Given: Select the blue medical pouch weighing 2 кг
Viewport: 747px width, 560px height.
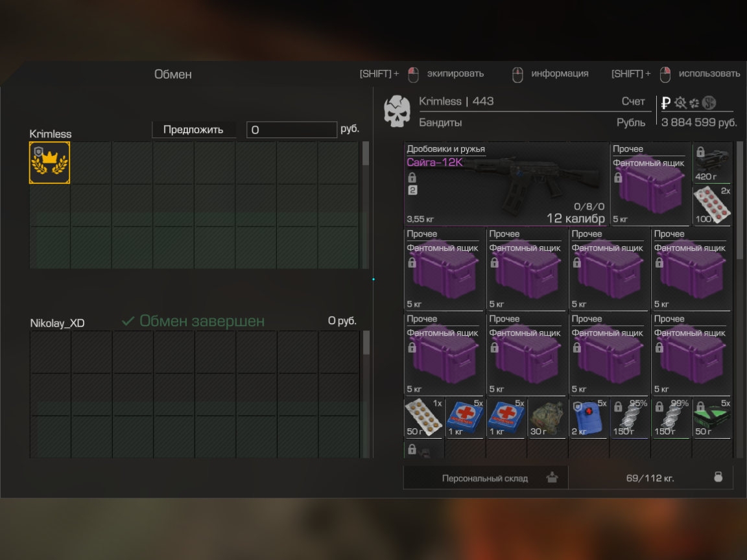Looking at the screenshot, I should pyautogui.click(x=588, y=417).
